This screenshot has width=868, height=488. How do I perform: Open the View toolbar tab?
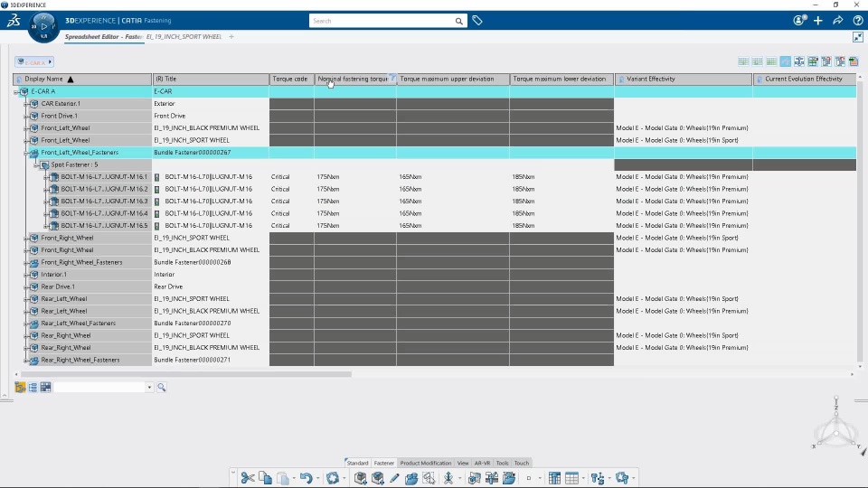tap(463, 463)
